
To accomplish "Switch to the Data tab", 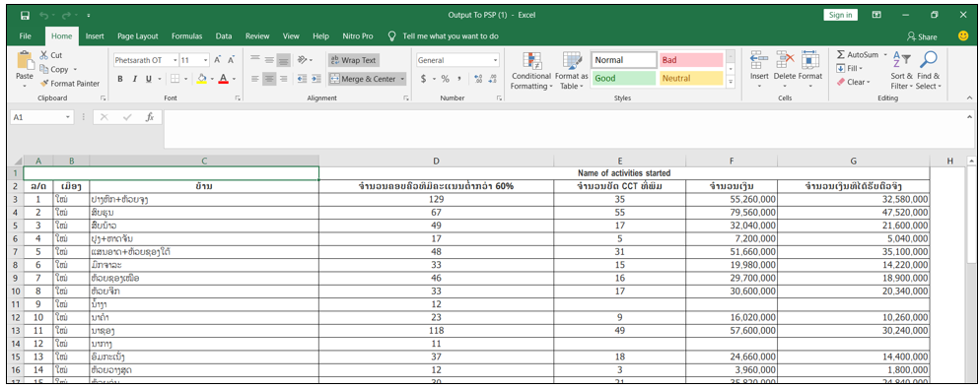I will pos(224,36).
